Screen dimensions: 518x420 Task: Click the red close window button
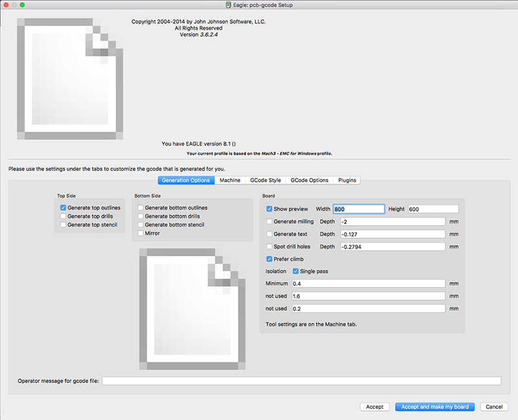coord(6,5)
